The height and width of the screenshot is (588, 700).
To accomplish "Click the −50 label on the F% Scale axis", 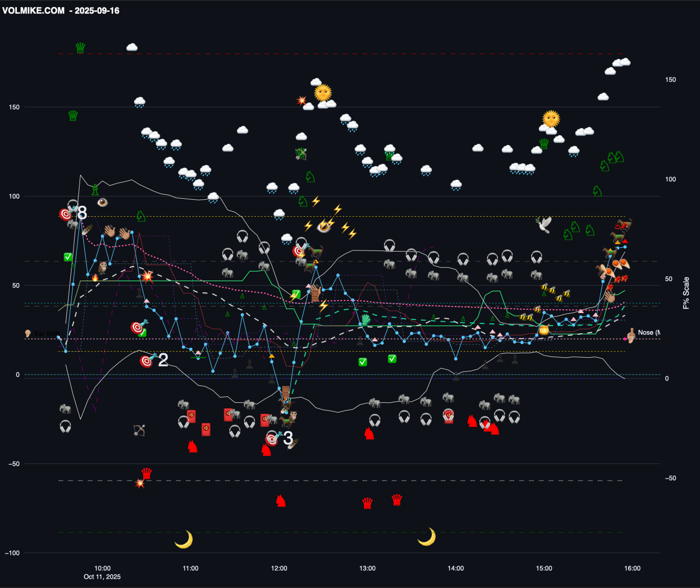I will tap(671, 479).
